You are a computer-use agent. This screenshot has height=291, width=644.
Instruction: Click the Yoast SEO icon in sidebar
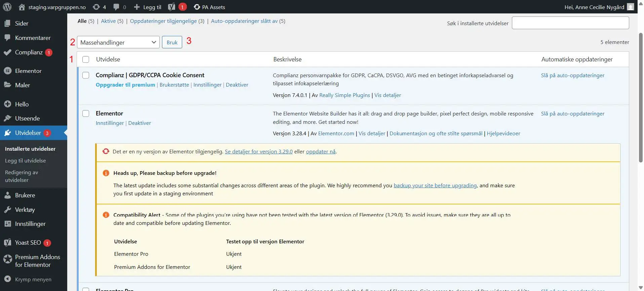pyautogui.click(x=7, y=242)
